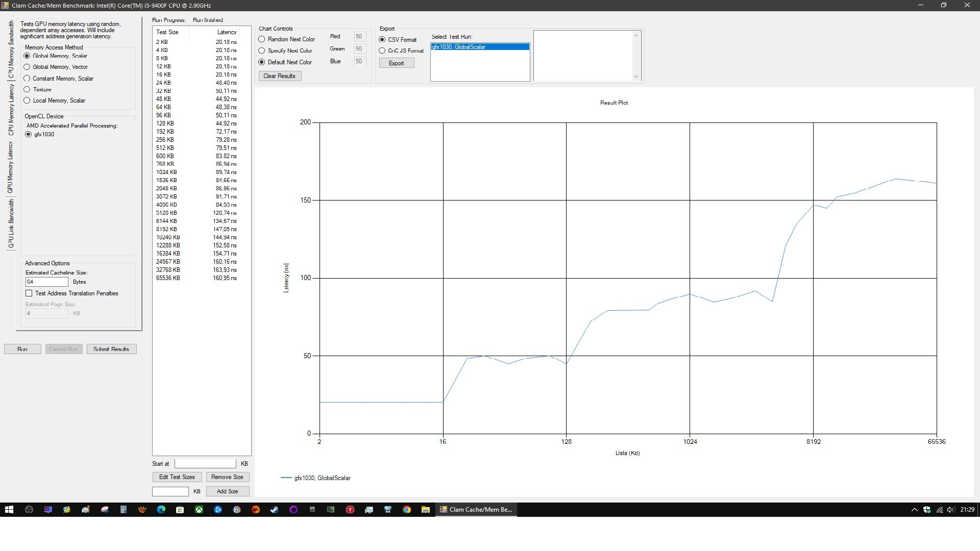This screenshot has width=980, height=551.
Task: Open Microsoft Edge from taskbar
Action: coord(161,509)
